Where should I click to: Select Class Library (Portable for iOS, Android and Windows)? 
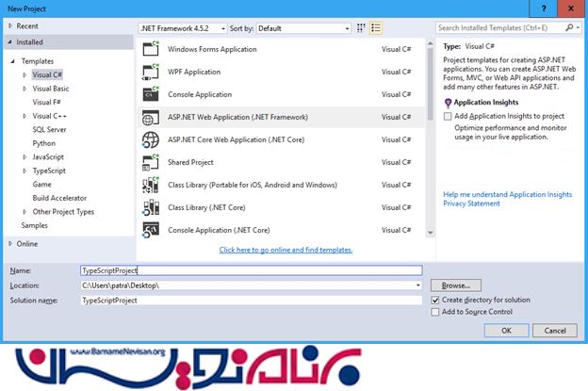tap(253, 186)
